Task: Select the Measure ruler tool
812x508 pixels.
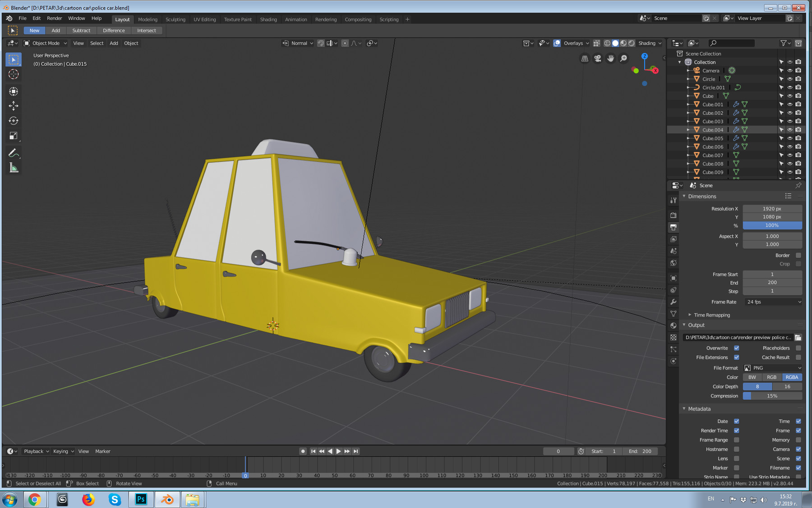Action: [x=14, y=168]
